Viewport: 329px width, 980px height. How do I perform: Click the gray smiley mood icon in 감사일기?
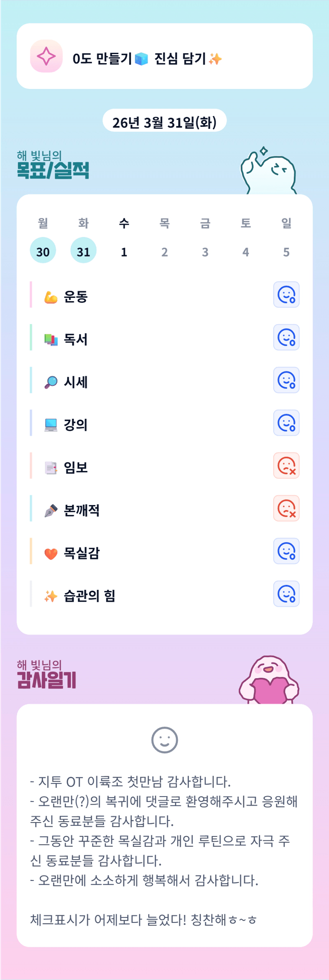[x=164, y=740]
